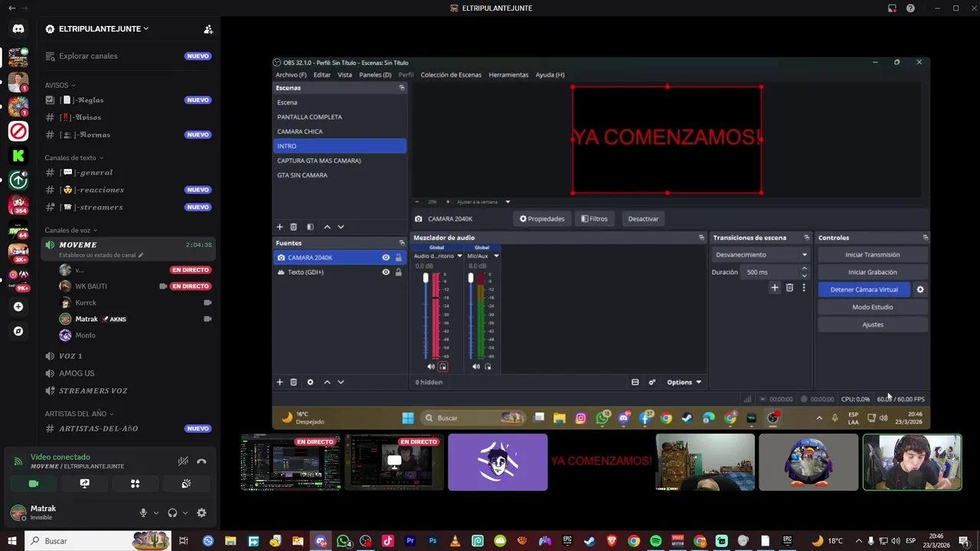Viewport: 980px width, 551px height.
Task: Add a new scene in OBS Escenas
Action: pos(279,227)
